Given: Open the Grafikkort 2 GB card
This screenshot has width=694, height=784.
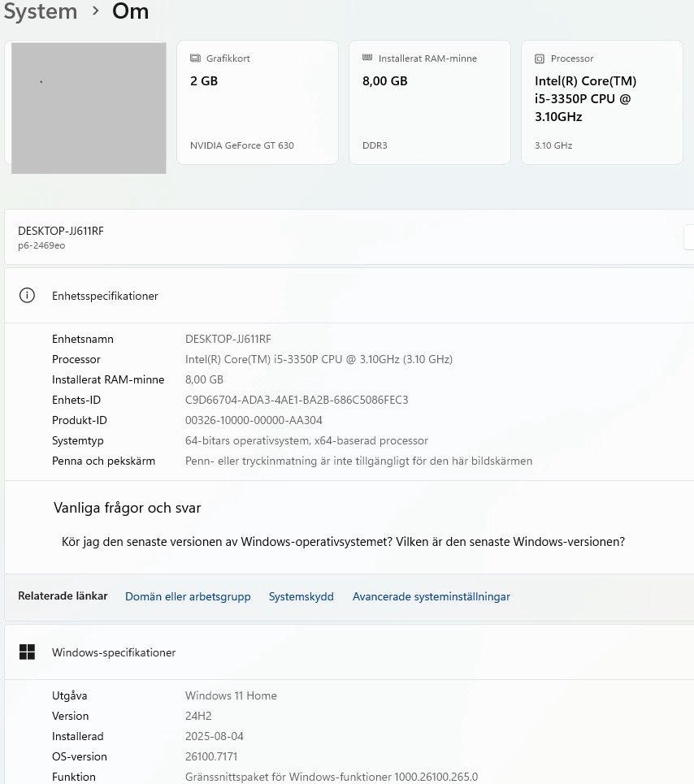Looking at the screenshot, I should tap(257, 102).
